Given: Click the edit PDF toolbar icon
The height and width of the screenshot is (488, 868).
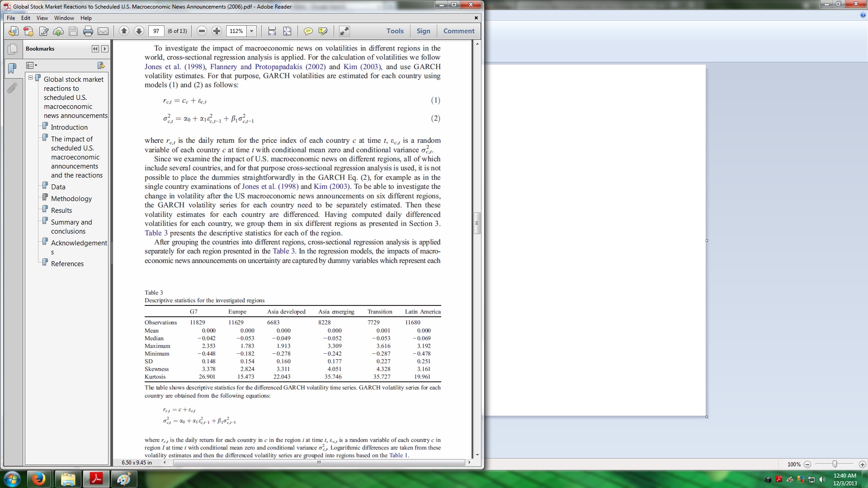Looking at the screenshot, I should click(43, 31).
